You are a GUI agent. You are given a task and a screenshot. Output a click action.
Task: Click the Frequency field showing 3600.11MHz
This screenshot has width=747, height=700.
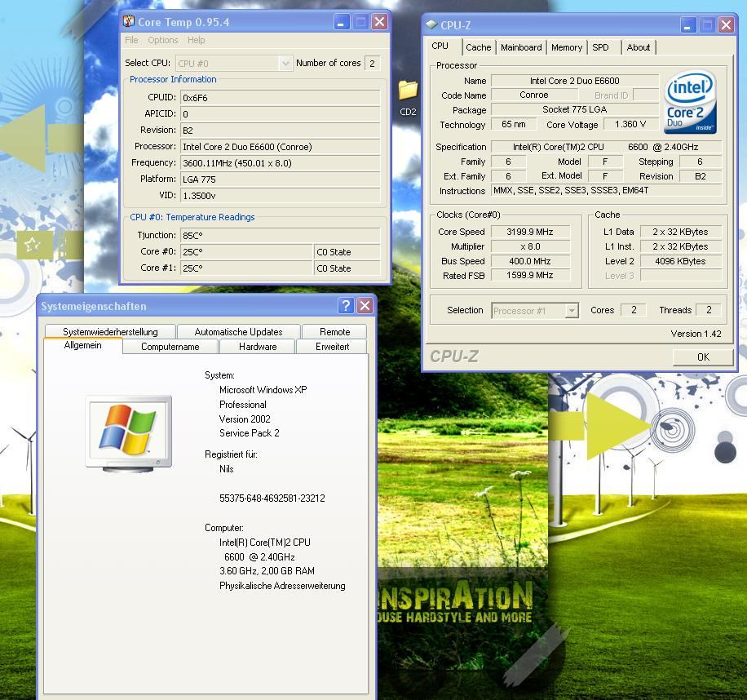pos(281,163)
